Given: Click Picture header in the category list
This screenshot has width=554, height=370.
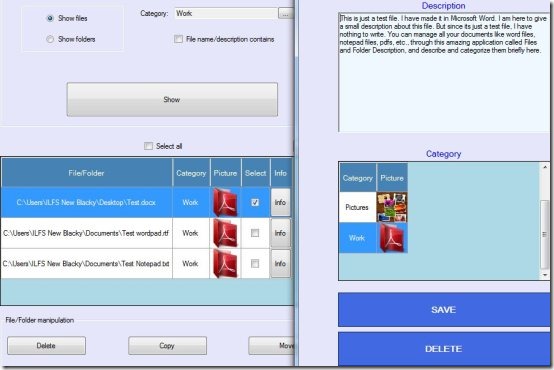Looking at the screenshot, I should coord(392,178).
